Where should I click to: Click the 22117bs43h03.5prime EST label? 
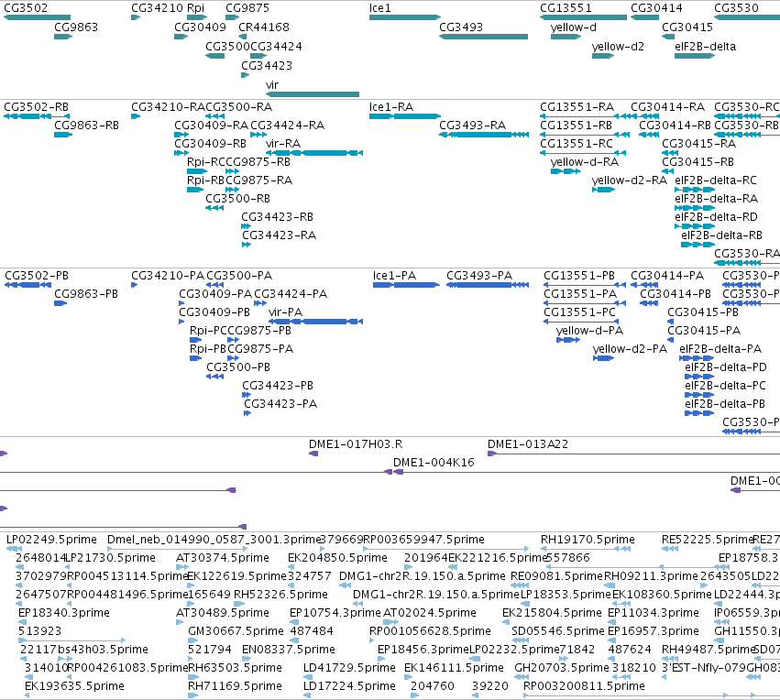coord(84,650)
